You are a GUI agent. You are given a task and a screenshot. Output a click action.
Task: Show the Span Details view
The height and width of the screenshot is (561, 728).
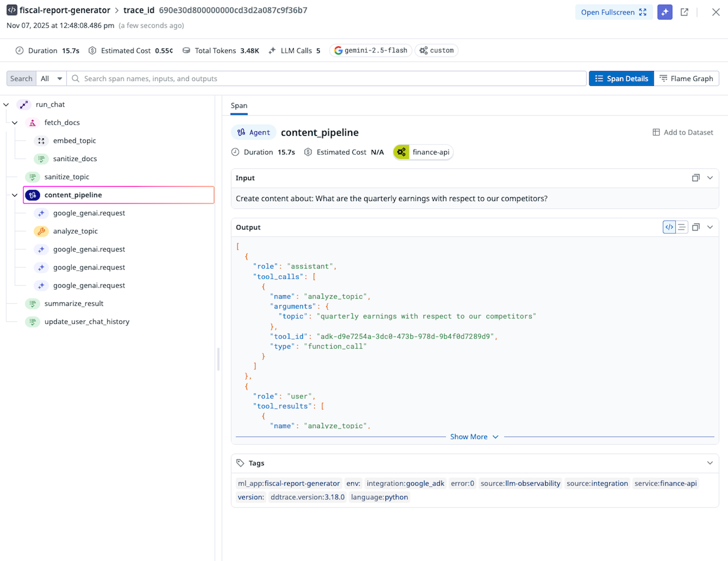click(x=621, y=79)
